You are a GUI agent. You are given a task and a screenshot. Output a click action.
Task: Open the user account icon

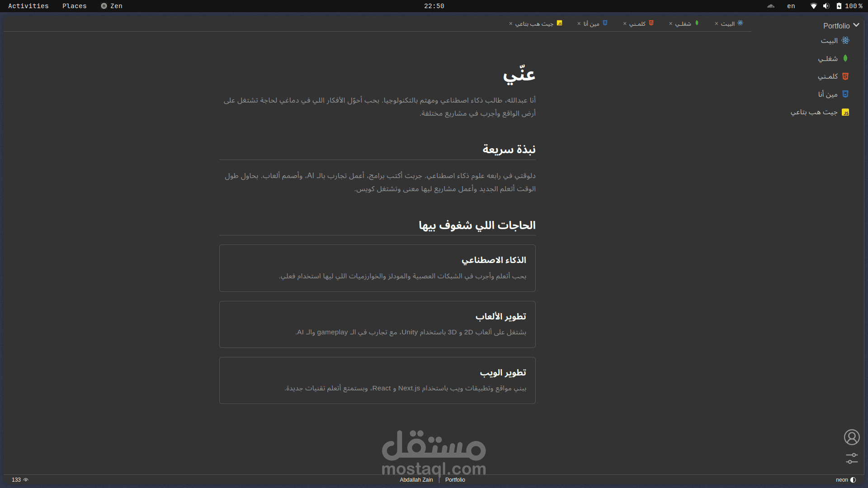point(852,437)
